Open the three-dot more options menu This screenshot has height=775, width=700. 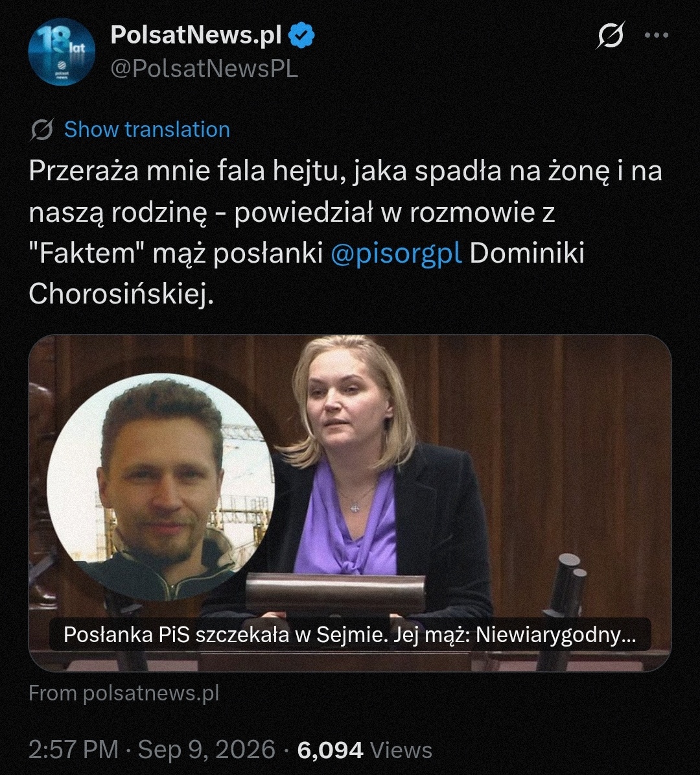tap(657, 35)
